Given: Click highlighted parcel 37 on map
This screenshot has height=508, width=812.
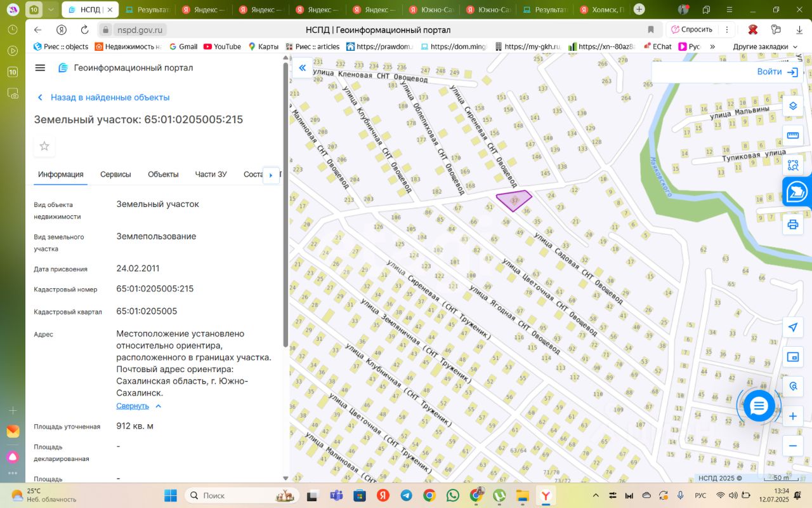Looking at the screenshot, I should pos(513,201).
